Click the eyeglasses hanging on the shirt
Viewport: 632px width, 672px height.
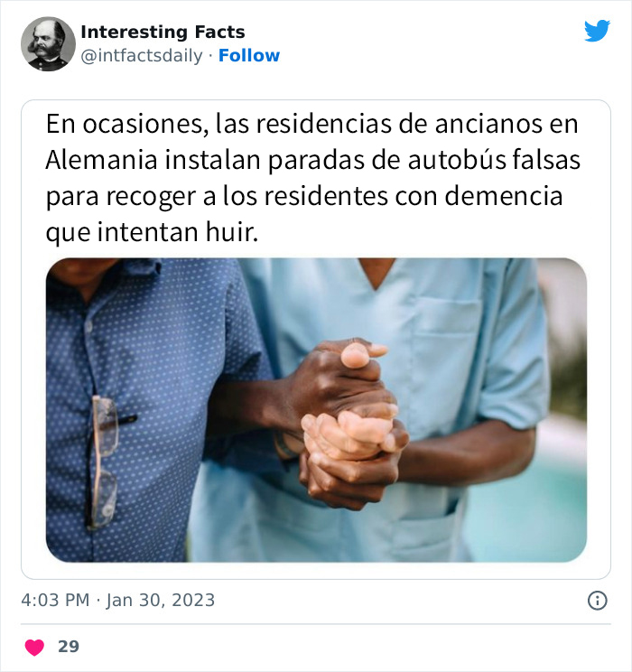click(x=106, y=461)
